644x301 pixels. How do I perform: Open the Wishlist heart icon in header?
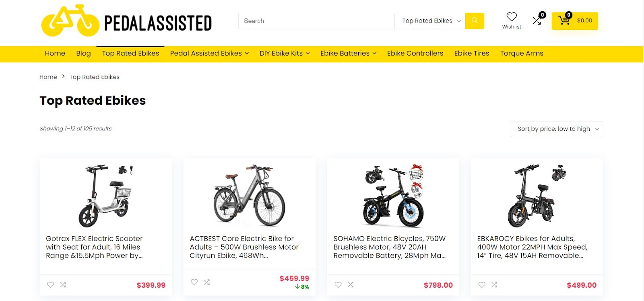[512, 17]
